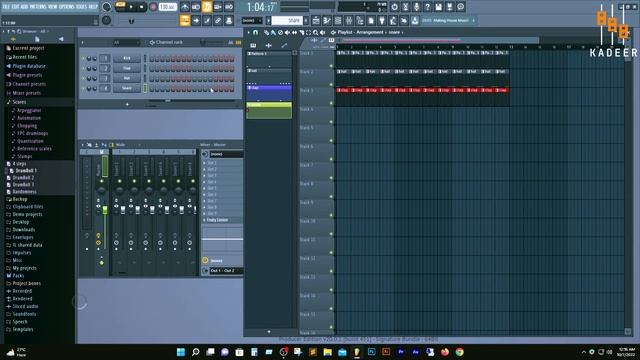The image size is (640, 360).
Task: Click the link/chain icon in the recording panel
Action: tap(218, 20)
